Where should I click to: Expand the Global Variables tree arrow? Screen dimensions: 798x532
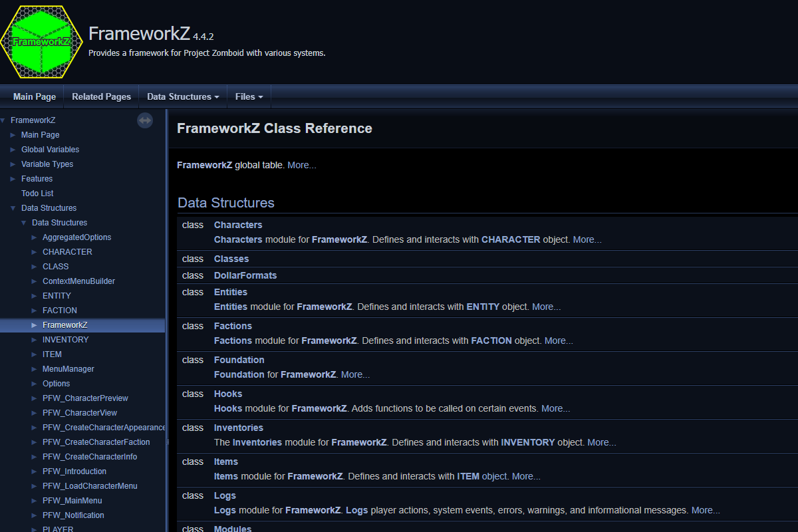pyautogui.click(x=13, y=150)
